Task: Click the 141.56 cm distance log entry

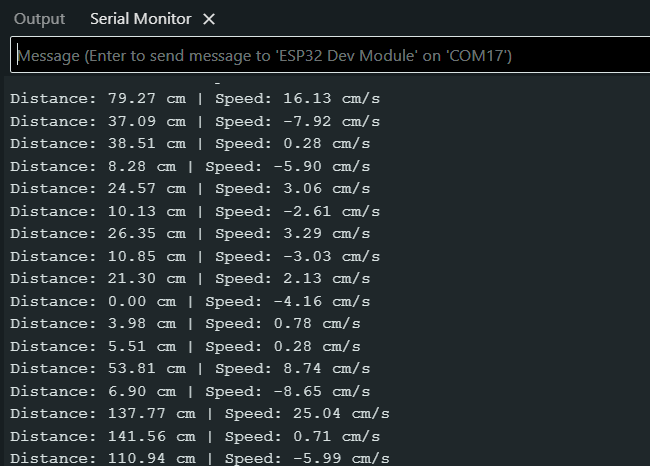Action: coord(195,436)
